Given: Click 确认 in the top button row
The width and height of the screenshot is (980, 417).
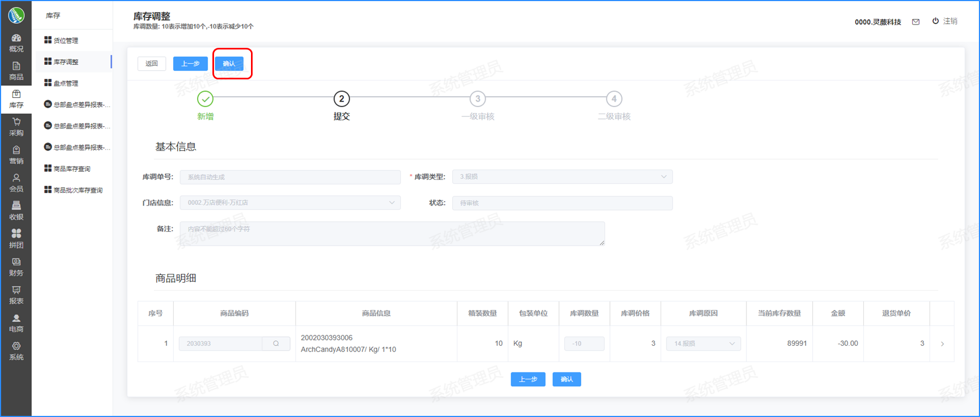Looking at the screenshot, I should click(x=229, y=64).
